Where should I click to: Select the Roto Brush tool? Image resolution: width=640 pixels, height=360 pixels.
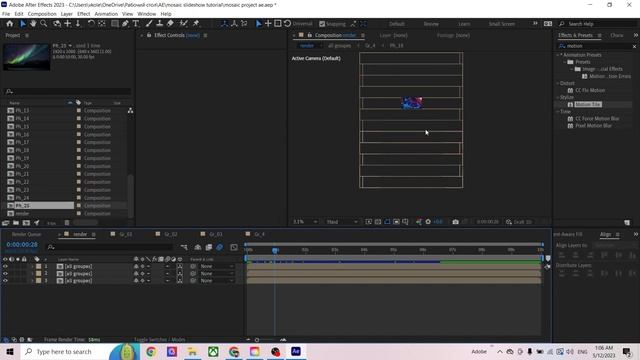point(184,24)
